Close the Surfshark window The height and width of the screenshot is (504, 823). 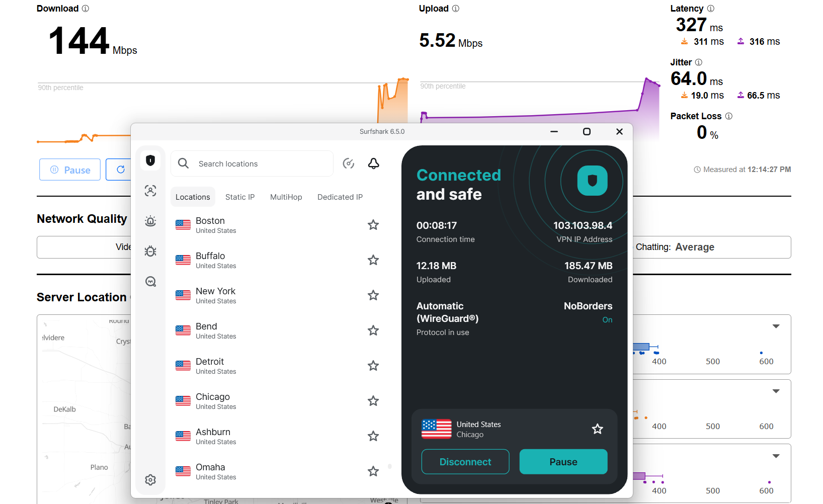619,132
